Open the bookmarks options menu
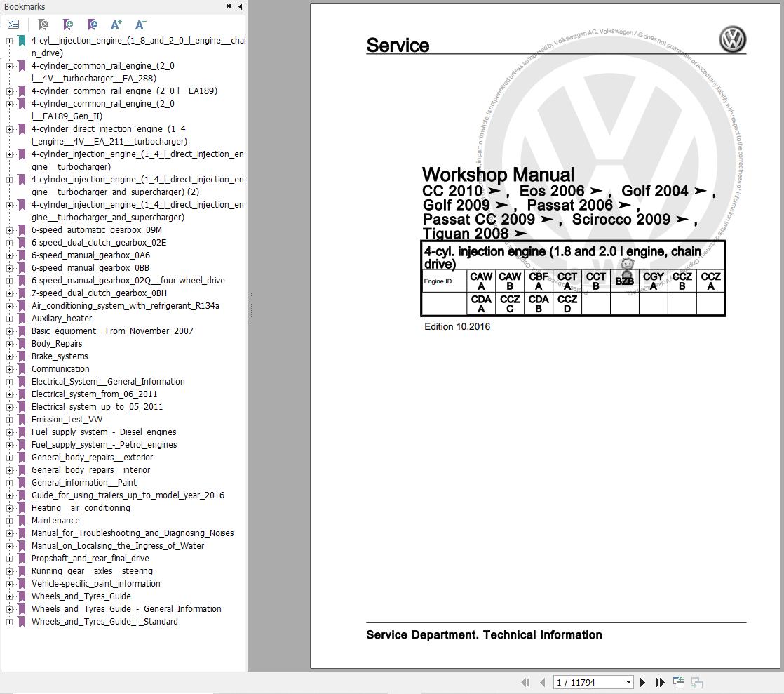This screenshot has height=694, width=784. coord(13,24)
